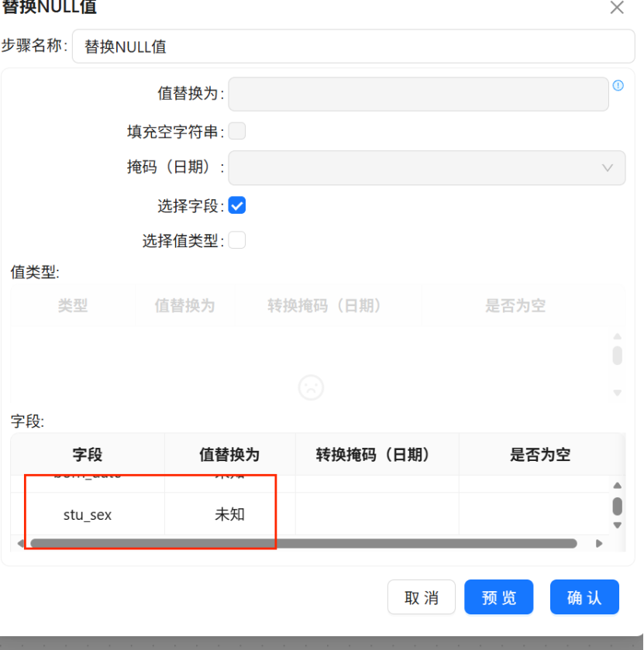Click the 取消 button
Screen dimensions: 644x650
coord(422,597)
